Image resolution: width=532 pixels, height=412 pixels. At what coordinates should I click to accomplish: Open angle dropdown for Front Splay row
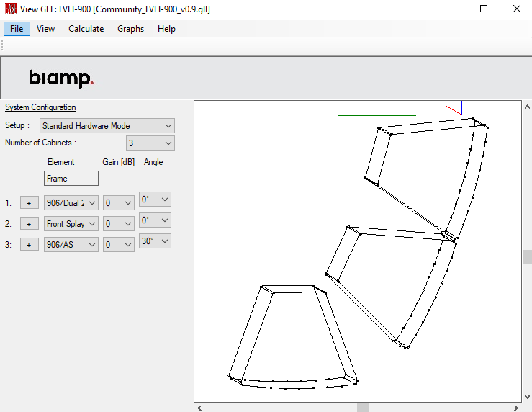tap(155, 220)
